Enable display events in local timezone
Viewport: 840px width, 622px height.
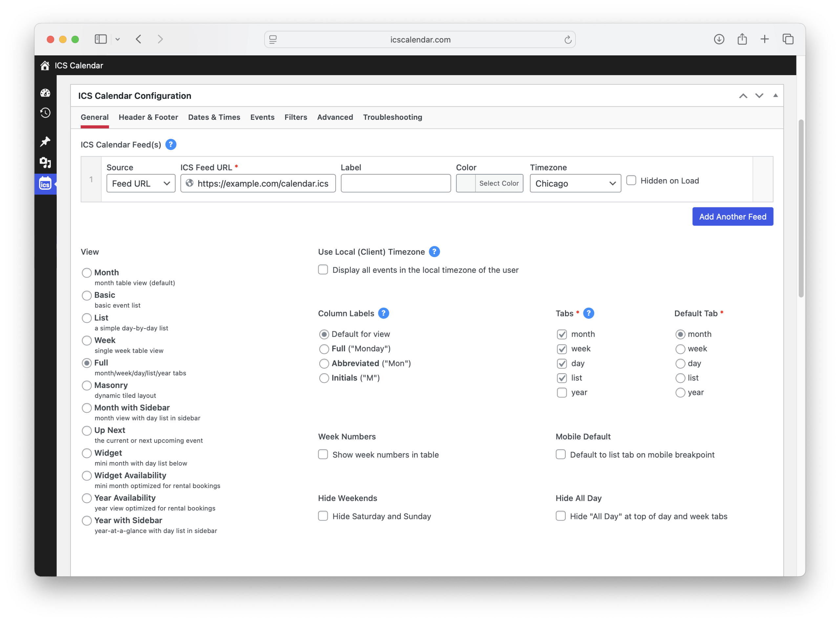tap(323, 269)
